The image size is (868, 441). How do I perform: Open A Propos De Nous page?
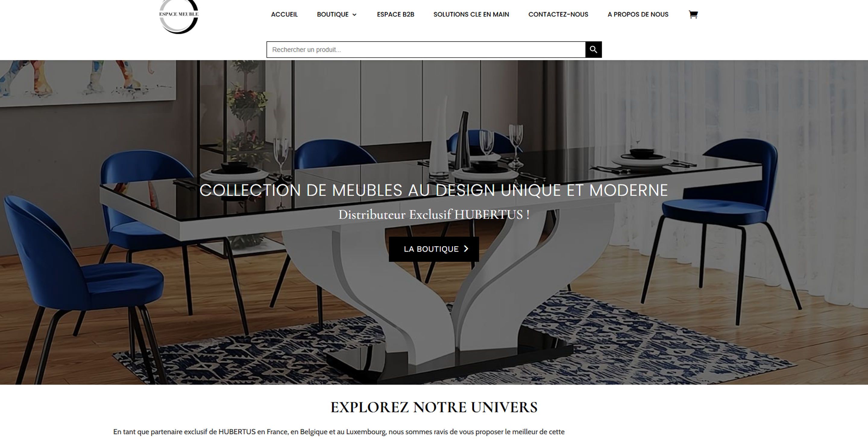tap(638, 14)
